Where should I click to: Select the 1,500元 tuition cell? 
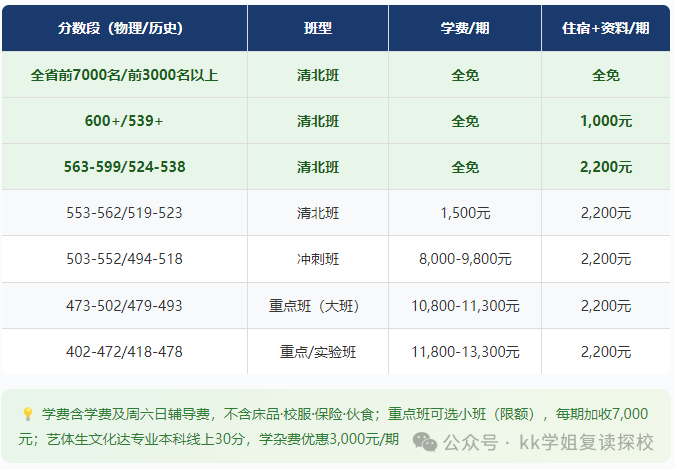[x=465, y=213]
